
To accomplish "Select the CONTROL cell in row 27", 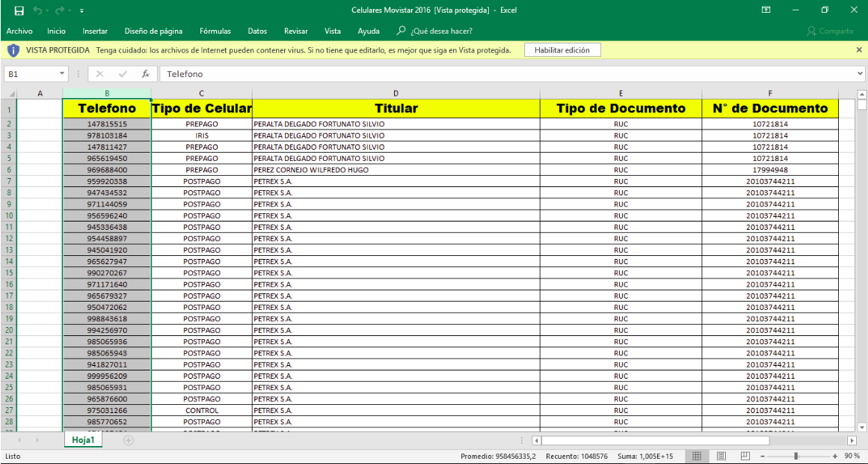I will (202, 411).
